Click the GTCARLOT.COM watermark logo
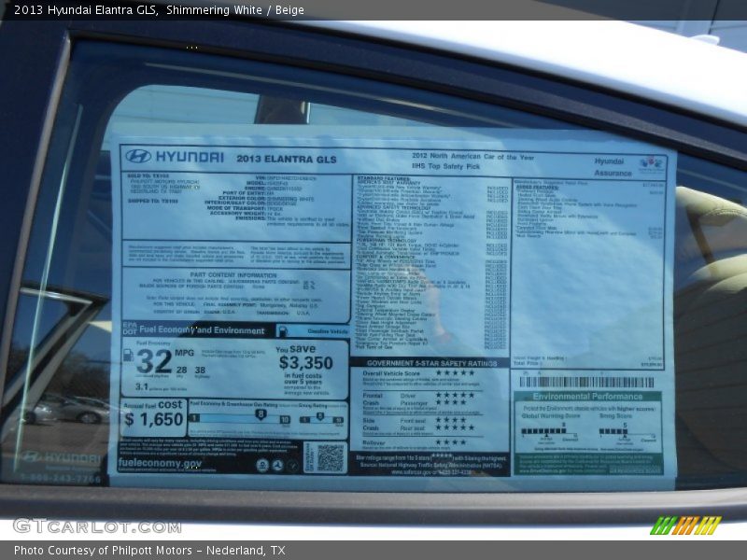Screen dimensions: 747x560 pyautogui.click(x=96, y=526)
